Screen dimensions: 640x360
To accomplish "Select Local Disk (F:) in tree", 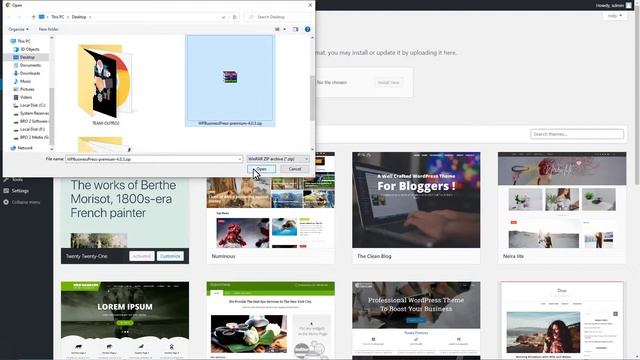I will (32, 129).
